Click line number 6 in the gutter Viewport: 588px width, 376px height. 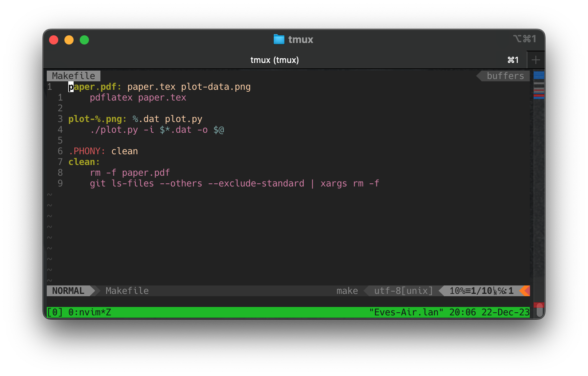point(60,151)
